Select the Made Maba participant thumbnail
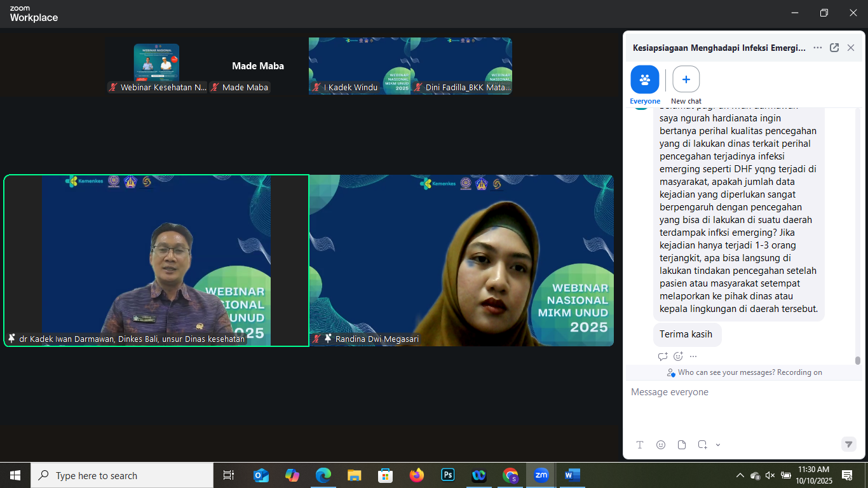The width and height of the screenshot is (868, 488). click(x=258, y=66)
